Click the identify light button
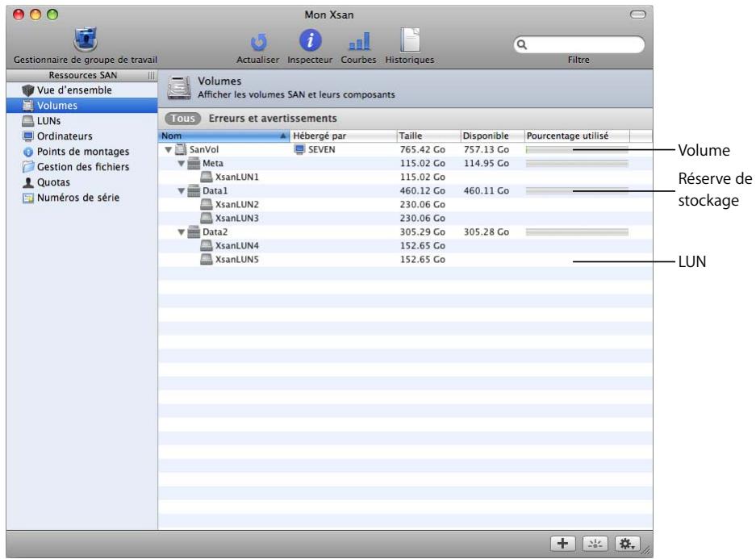This screenshot has height=559, width=756. click(595, 544)
